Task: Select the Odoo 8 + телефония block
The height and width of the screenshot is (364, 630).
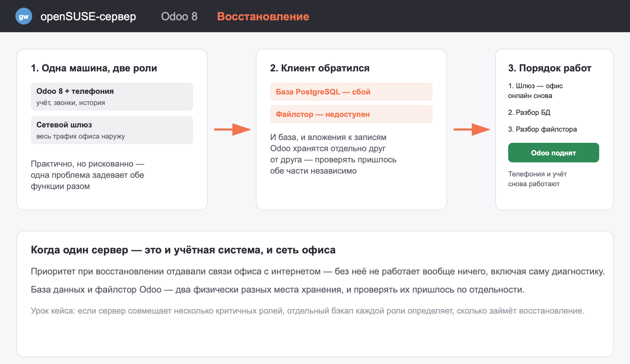Action: [112, 97]
